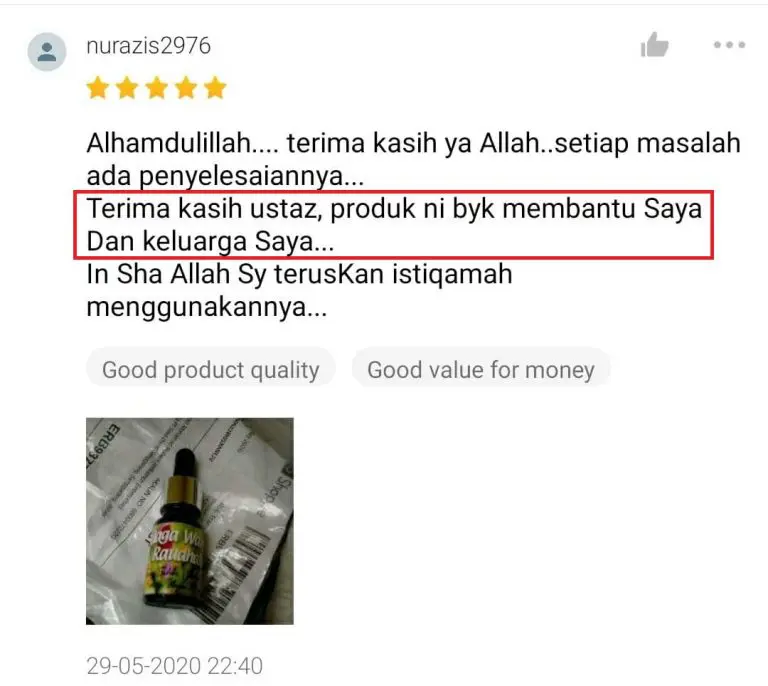Click the fourth rating star
This screenshot has width=768, height=686.
[186, 88]
